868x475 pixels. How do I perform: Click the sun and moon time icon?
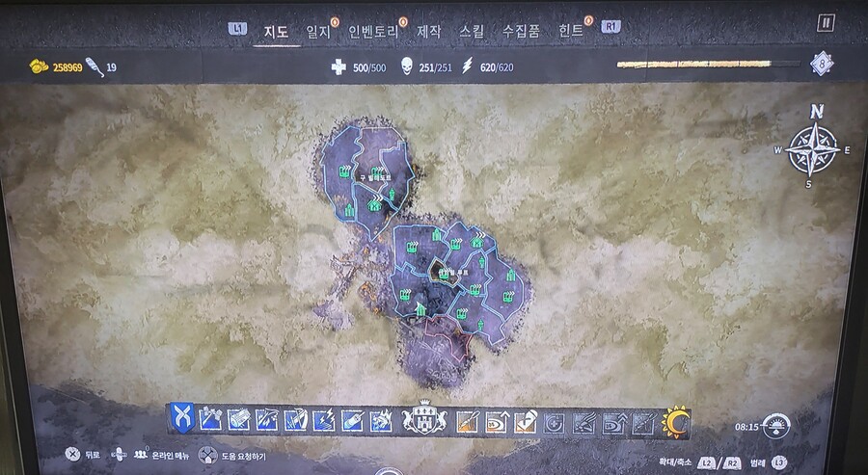(675, 421)
